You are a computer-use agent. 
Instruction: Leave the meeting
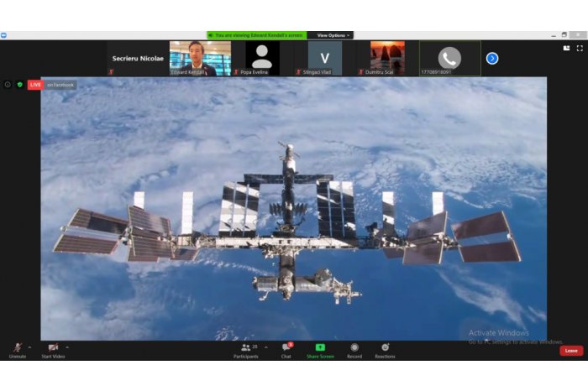571,351
